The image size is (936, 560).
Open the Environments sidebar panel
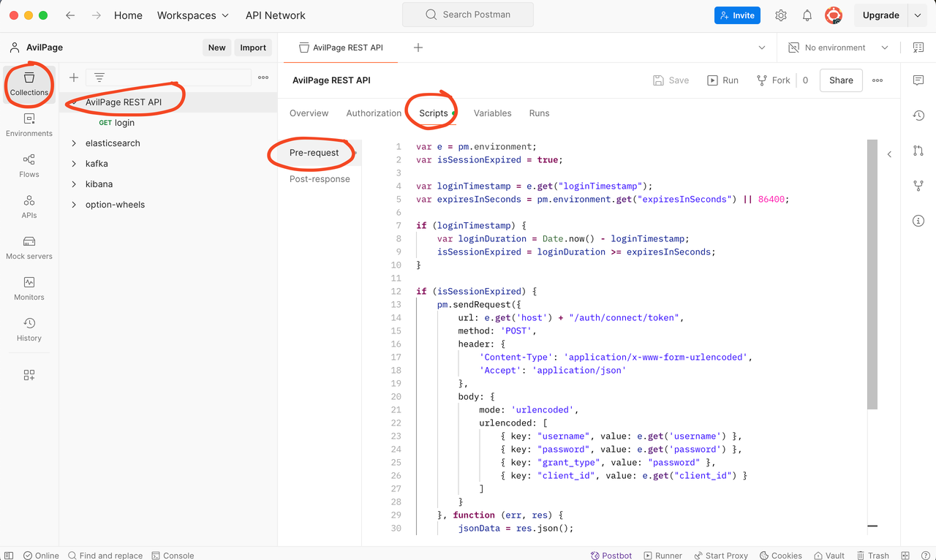(x=29, y=125)
